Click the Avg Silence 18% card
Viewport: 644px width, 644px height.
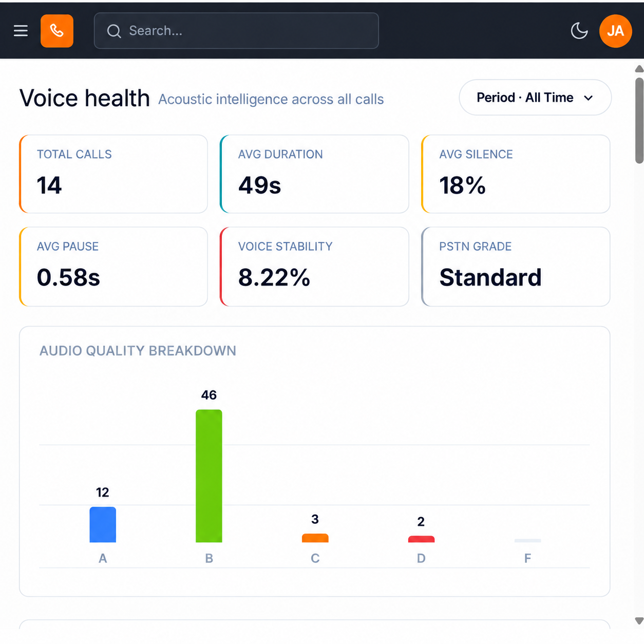[x=516, y=174]
